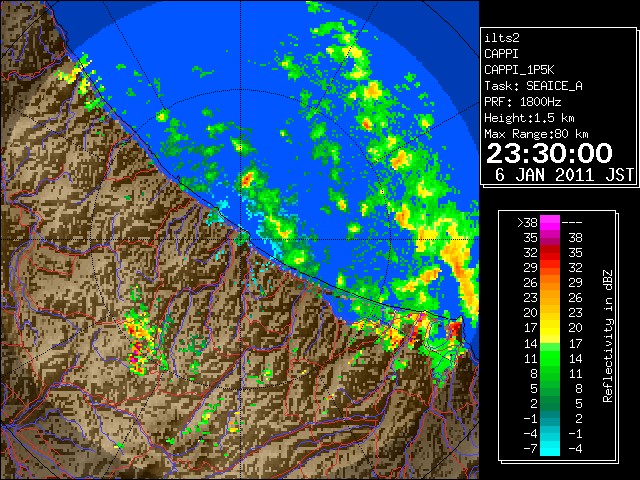Click the orange '26' legend swatch
The height and width of the screenshot is (480, 640).
pos(550,283)
